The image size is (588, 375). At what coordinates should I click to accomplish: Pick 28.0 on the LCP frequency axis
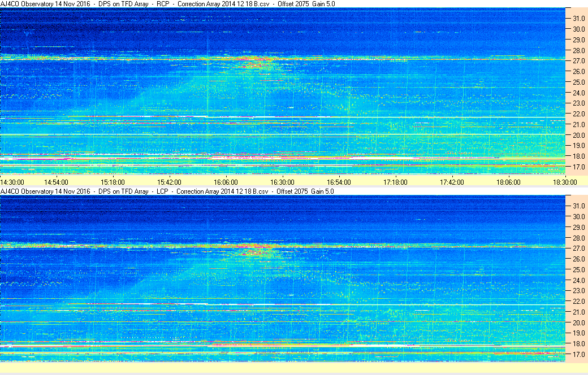(x=578, y=238)
